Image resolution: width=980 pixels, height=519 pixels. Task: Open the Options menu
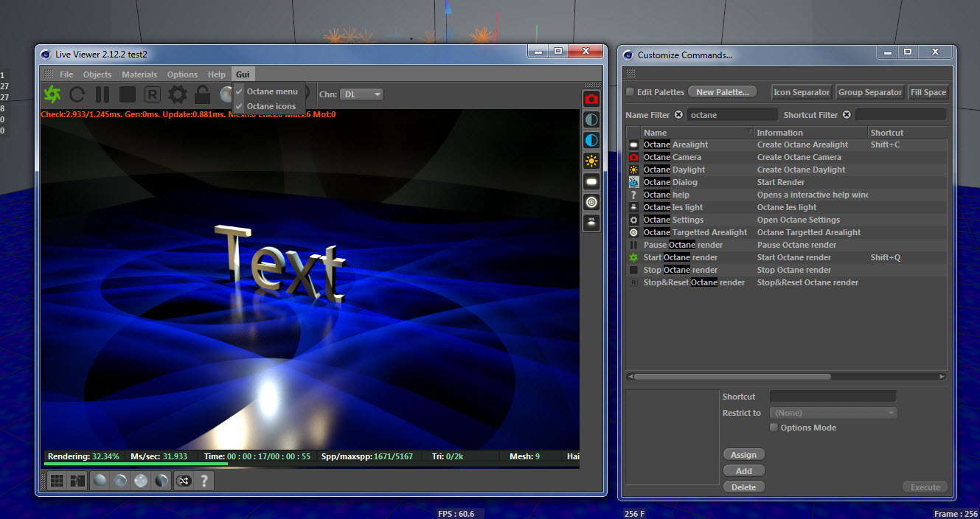tap(182, 74)
